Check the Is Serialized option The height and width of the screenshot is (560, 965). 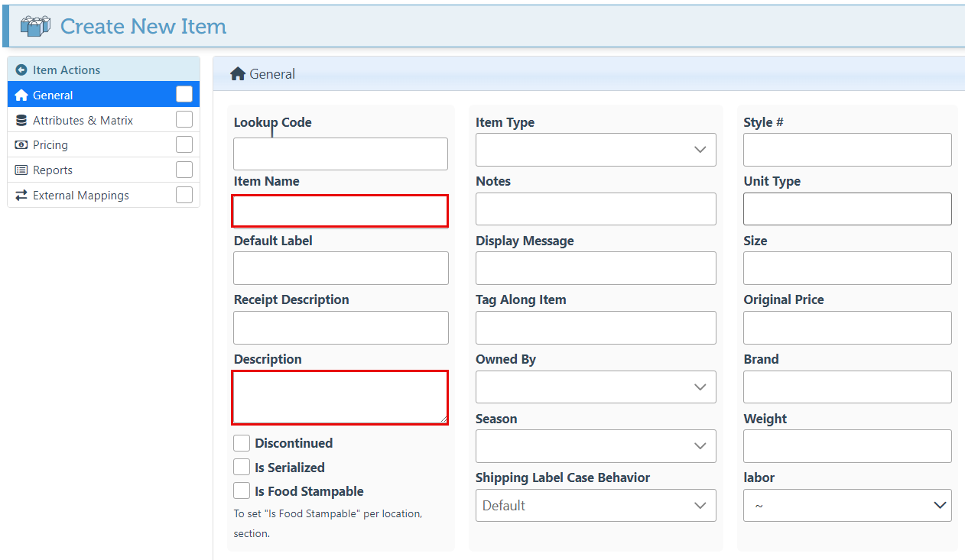coord(242,468)
